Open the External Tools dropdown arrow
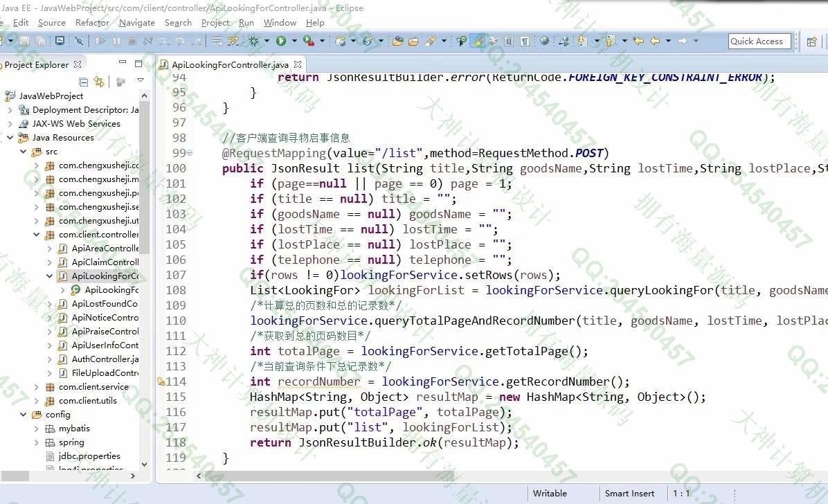This screenshot has width=828, height=504. [x=322, y=42]
